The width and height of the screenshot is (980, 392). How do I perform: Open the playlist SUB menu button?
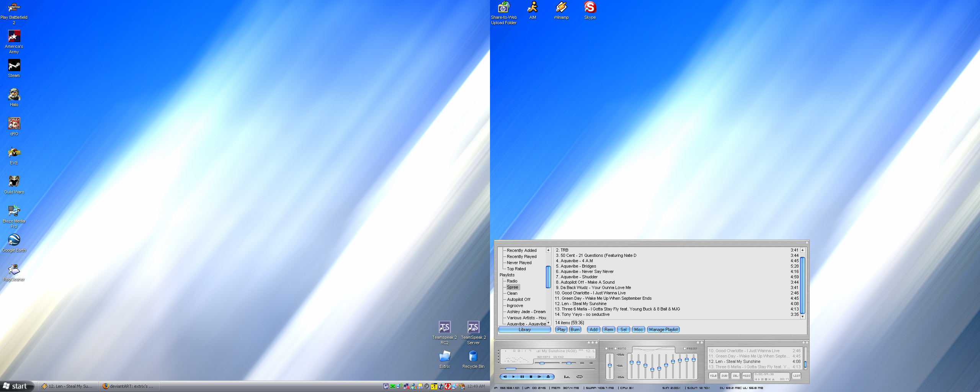(724, 376)
